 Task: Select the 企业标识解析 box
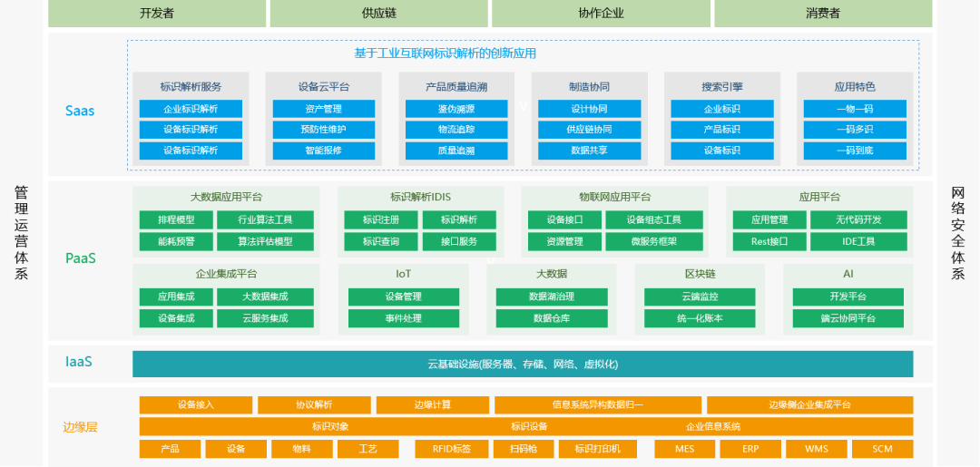tap(191, 109)
